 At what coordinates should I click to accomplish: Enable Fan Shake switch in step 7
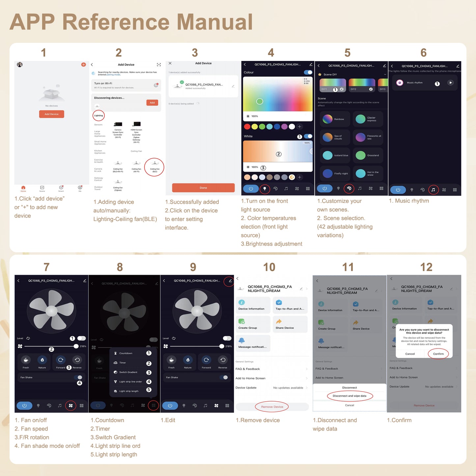pos(78,378)
